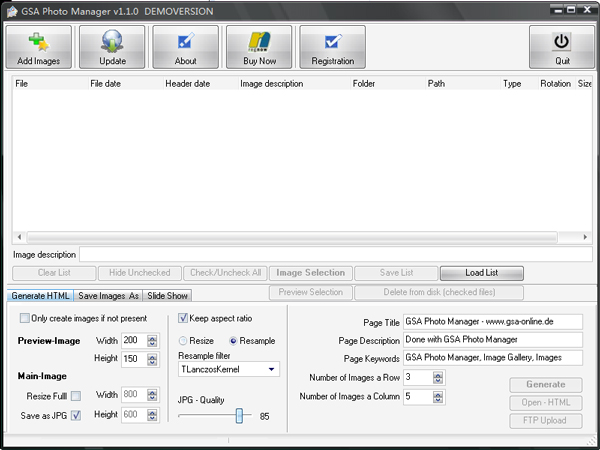Uncheck Keep aspect ratio checkbox
Screen dimensions: 600x450
[183, 318]
